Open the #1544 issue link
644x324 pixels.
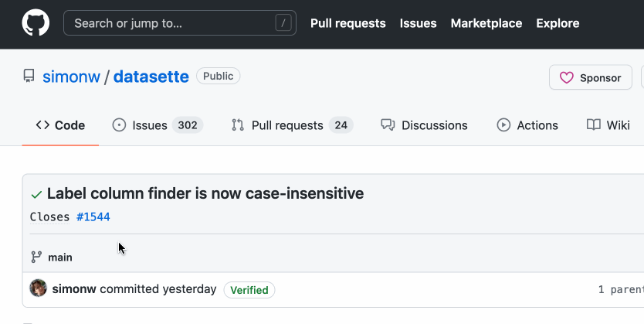(93, 217)
